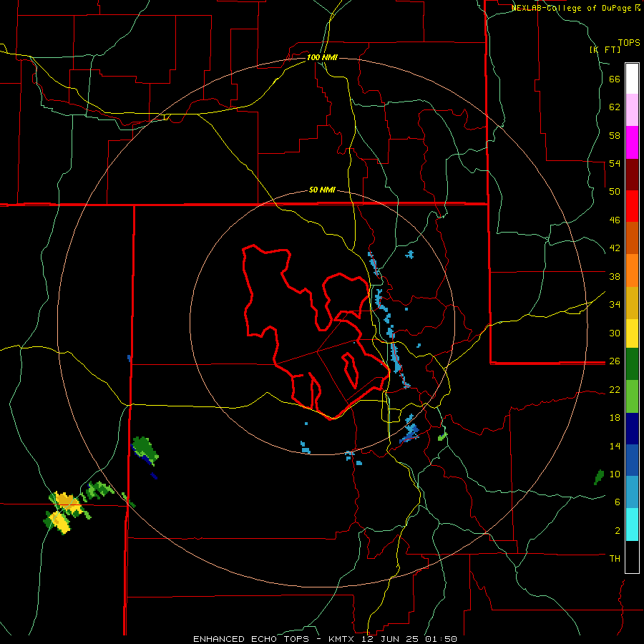Click the 'TH' threshold label

[x=615, y=559]
